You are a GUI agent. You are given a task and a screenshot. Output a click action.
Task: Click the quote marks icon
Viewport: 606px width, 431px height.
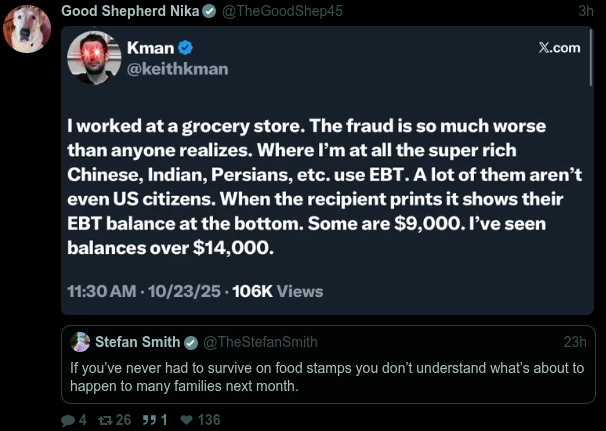[149, 420]
